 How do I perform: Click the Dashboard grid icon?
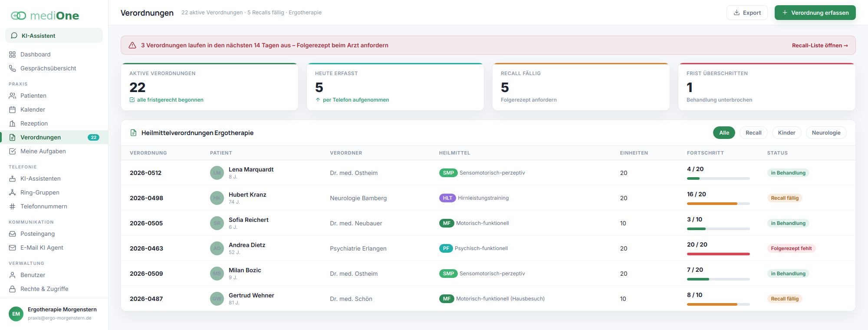tap(13, 54)
